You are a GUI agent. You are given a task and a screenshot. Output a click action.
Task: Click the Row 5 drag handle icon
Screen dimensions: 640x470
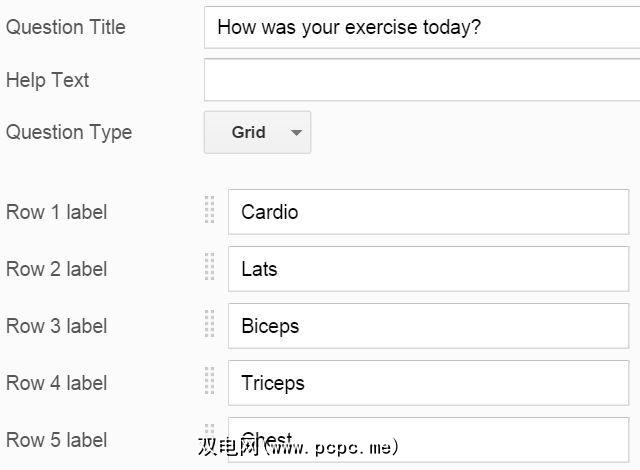point(210,435)
